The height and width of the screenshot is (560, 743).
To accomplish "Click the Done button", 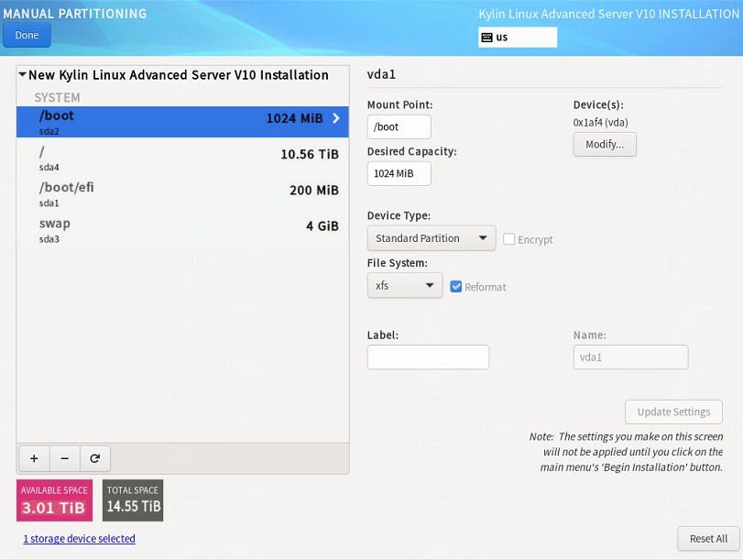I will click(27, 35).
